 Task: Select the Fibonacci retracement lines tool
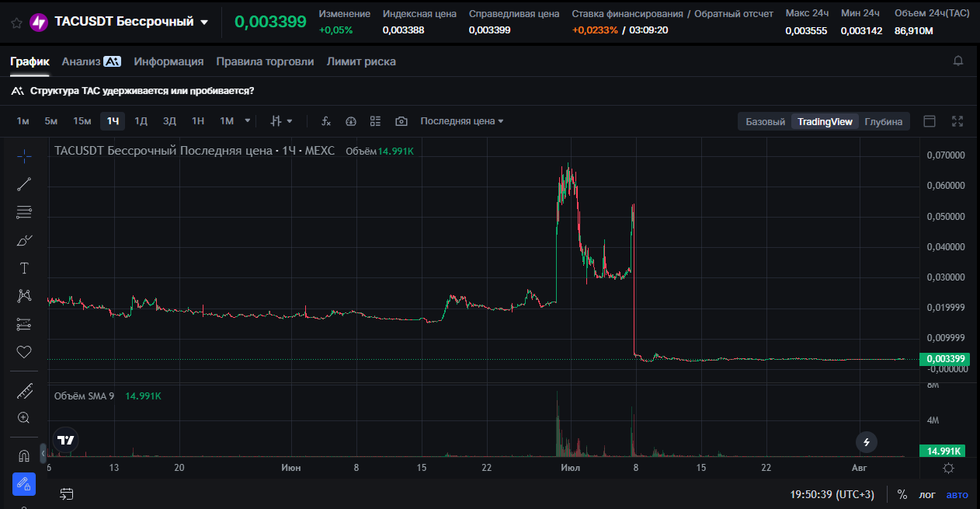(24, 212)
